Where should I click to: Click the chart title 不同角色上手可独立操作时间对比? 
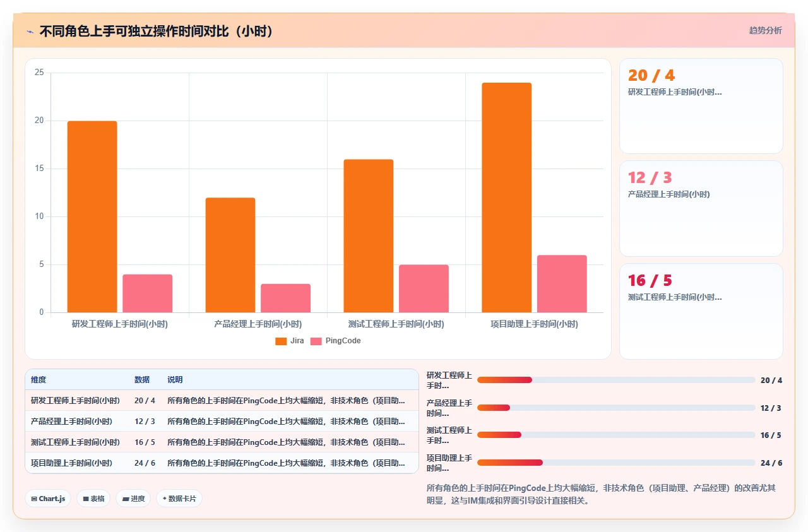coord(157,31)
